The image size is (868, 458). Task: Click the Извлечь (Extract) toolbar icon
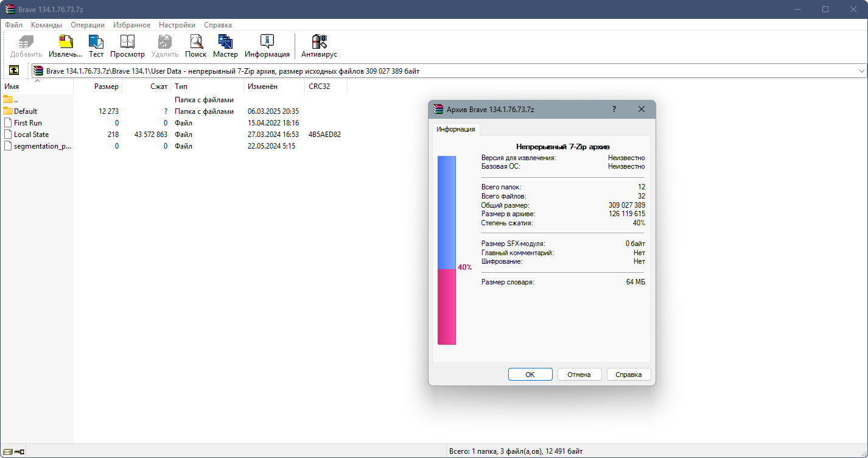65,46
